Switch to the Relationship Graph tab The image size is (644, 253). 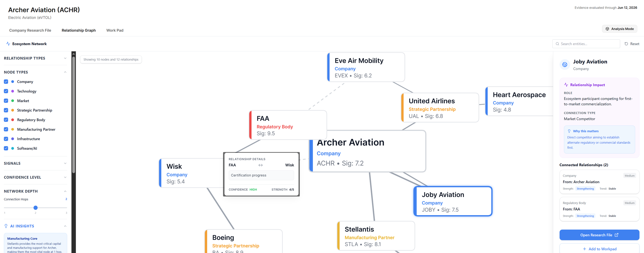[x=79, y=30]
